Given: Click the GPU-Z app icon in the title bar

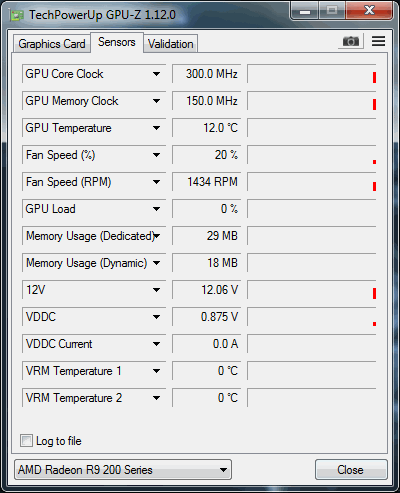Looking at the screenshot, I should (x=17, y=15).
